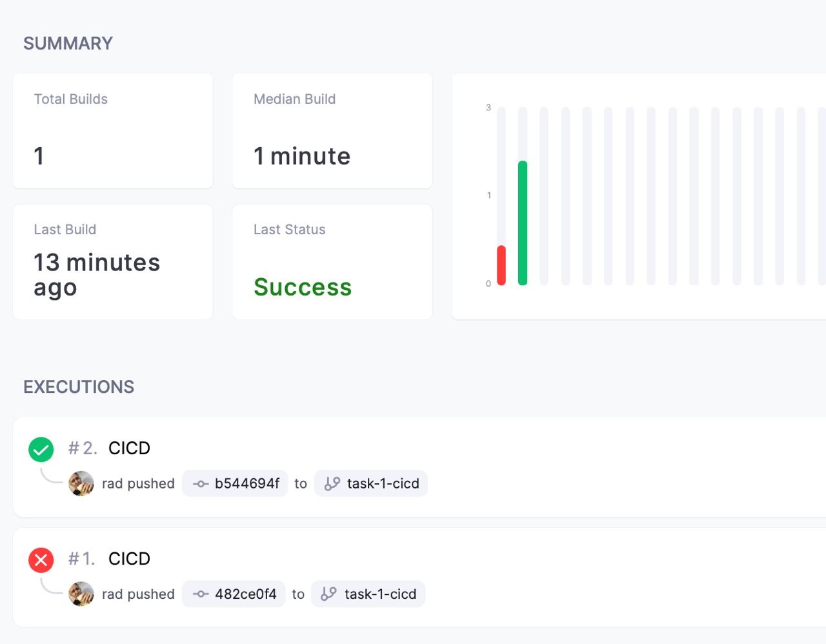Click the Total Builds summary card
The height and width of the screenshot is (644, 826).
click(x=113, y=131)
